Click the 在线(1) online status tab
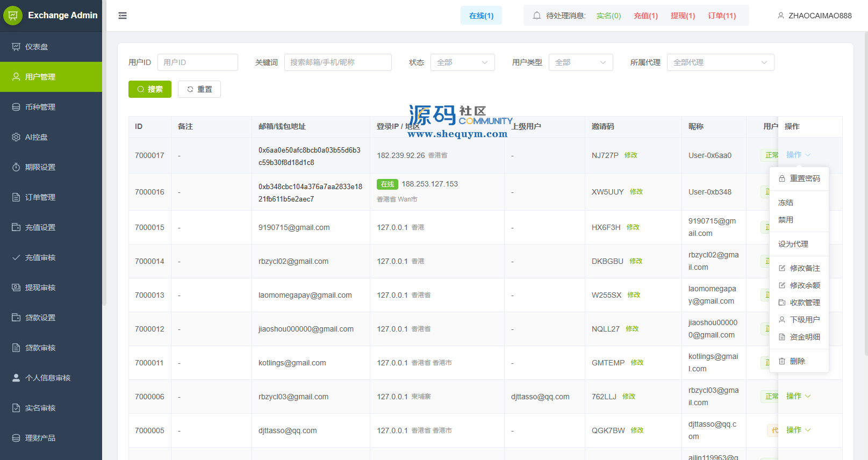Image resolution: width=868 pixels, height=460 pixels. click(481, 16)
